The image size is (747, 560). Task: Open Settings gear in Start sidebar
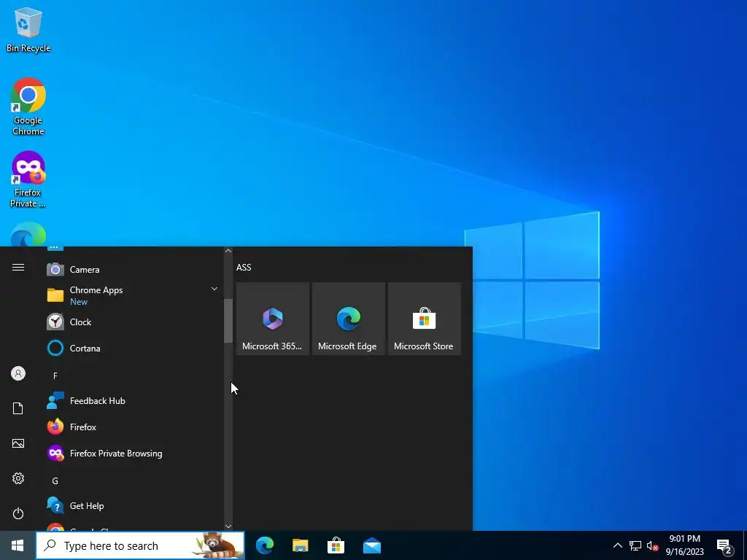coord(18,478)
